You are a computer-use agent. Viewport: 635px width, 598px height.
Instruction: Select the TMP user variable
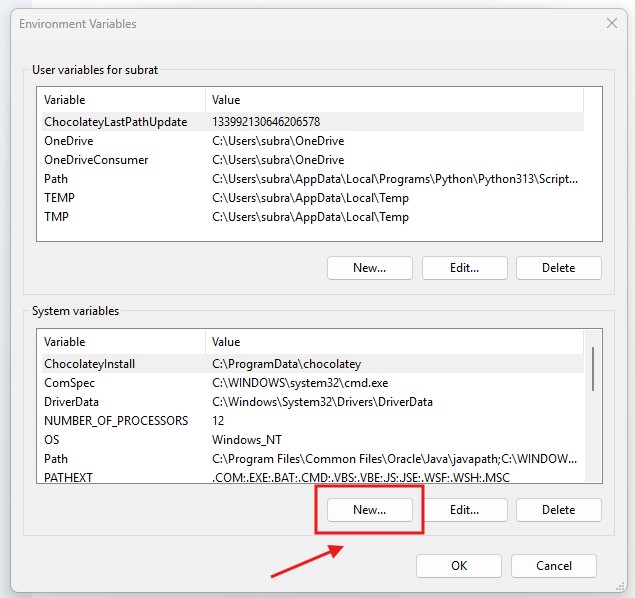pos(57,217)
